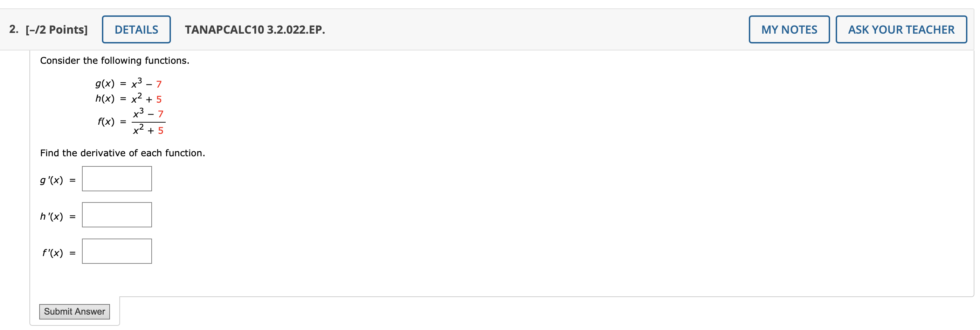Viewport: 980px width, 330px height.
Task: Click the question 2 points indicator
Action: (x=56, y=29)
